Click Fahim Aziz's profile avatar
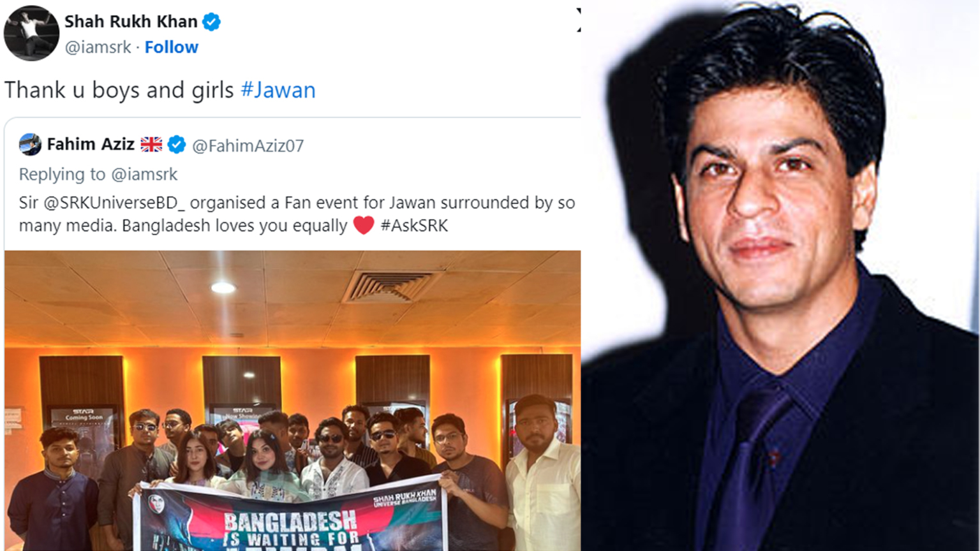980x551 pixels. [x=30, y=145]
